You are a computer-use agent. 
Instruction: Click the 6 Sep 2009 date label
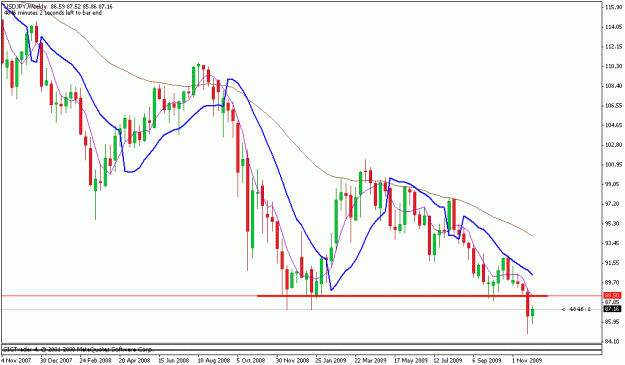(x=487, y=360)
